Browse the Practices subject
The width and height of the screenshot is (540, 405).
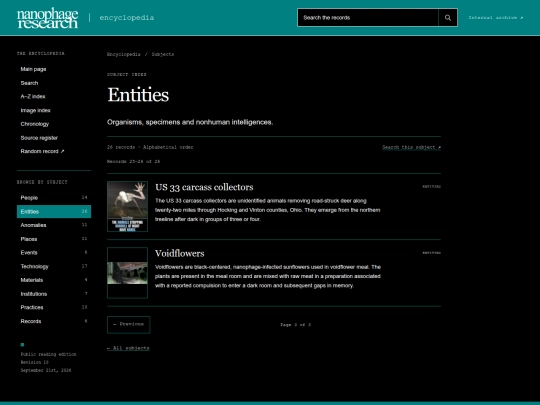[x=54, y=307]
